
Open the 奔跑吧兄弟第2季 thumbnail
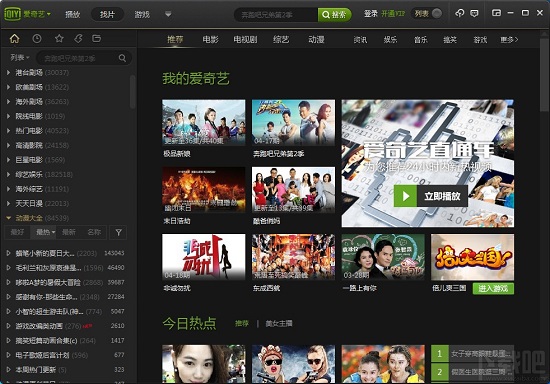click(x=293, y=122)
